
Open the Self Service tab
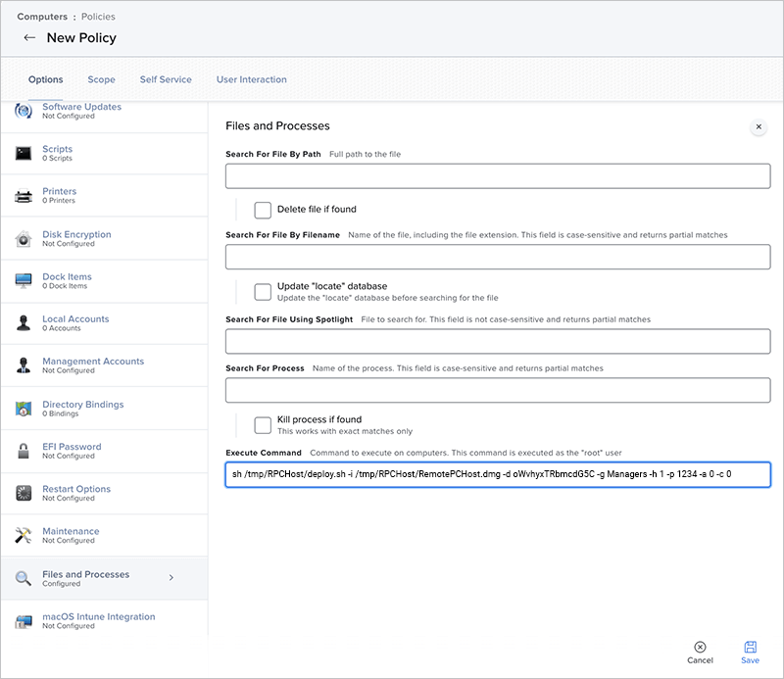click(166, 79)
